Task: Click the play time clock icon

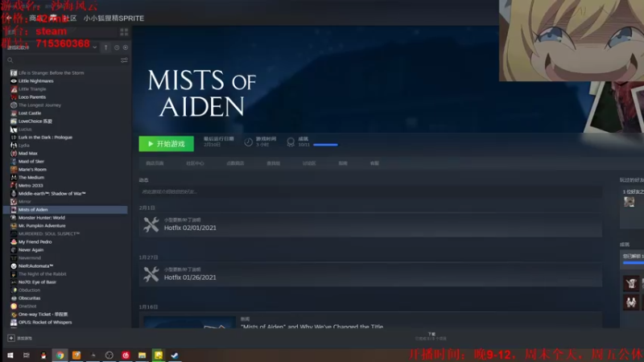Action: (248, 142)
